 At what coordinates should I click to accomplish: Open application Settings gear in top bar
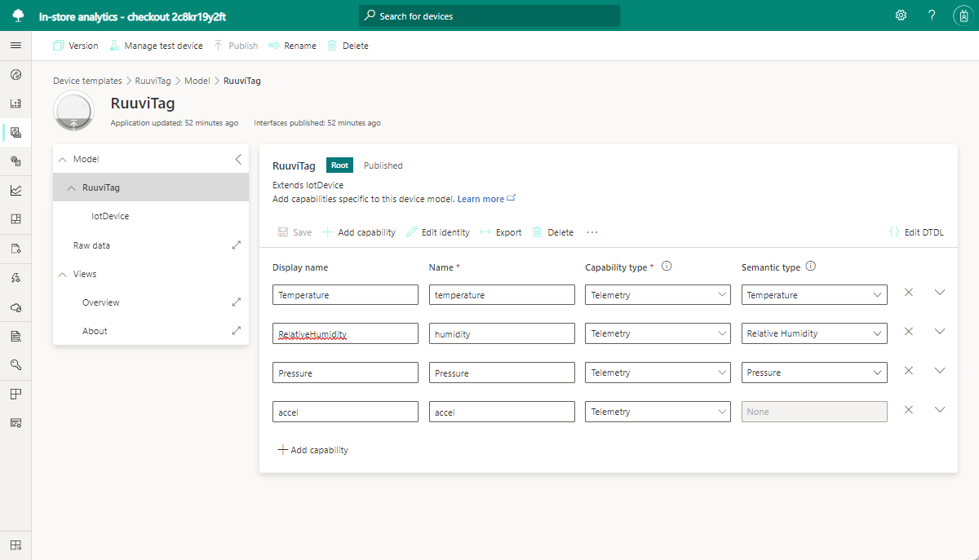pyautogui.click(x=900, y=15)
